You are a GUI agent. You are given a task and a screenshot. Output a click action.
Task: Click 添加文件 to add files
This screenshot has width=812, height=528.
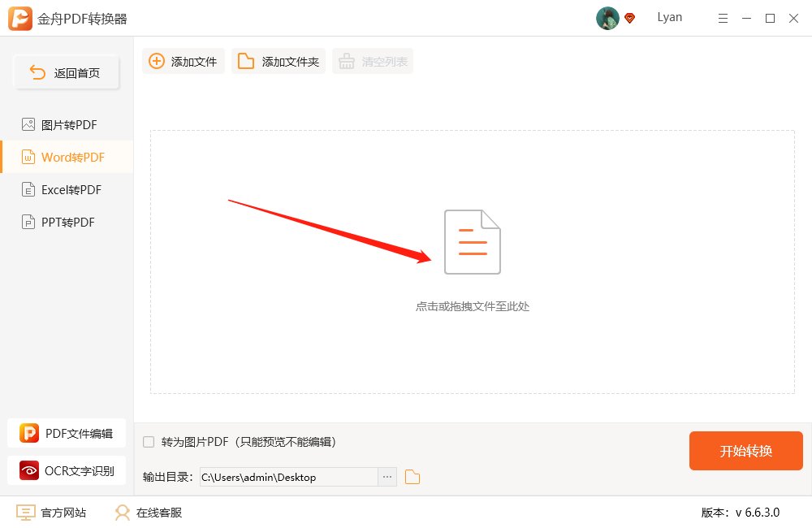point(183,60)
